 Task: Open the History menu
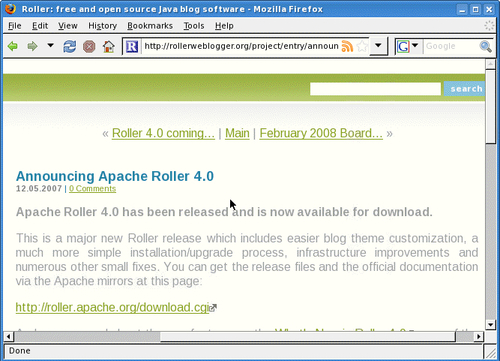(102, 26)
